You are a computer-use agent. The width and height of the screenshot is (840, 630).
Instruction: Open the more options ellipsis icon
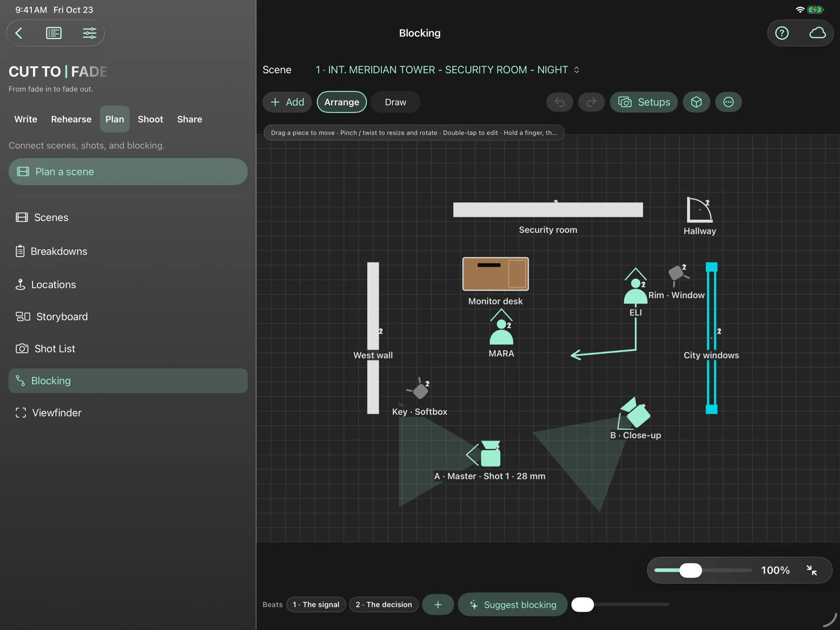(x=728, y=102)
